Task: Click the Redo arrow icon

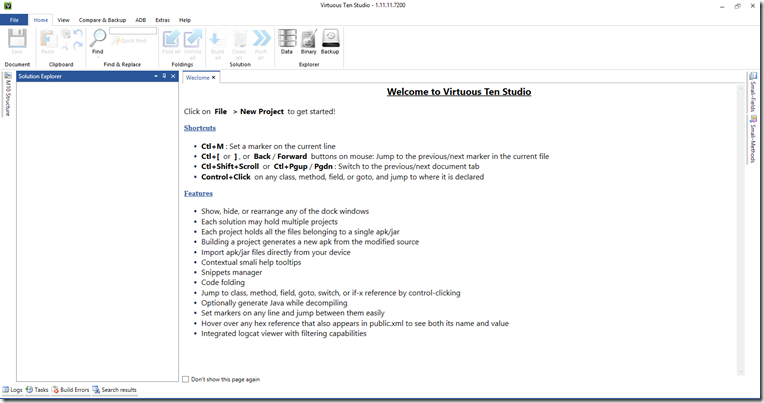Action: tap(78, 46)
